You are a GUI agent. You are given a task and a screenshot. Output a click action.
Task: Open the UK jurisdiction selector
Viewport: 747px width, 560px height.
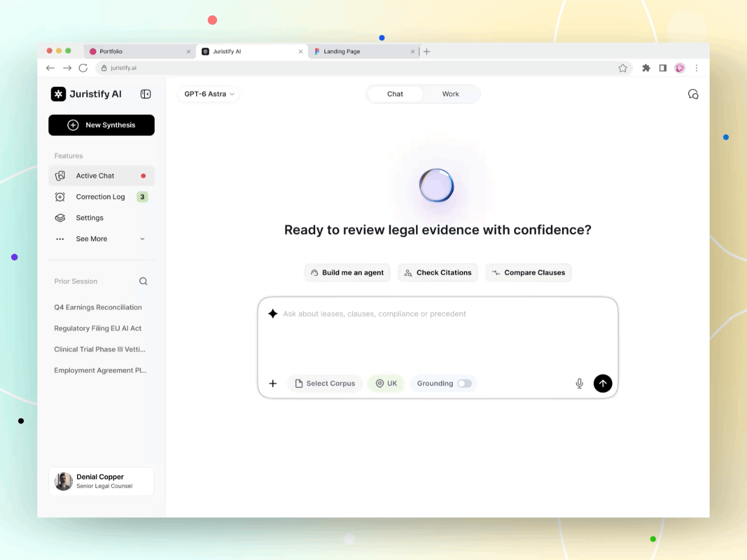click(x=386, y=383)
